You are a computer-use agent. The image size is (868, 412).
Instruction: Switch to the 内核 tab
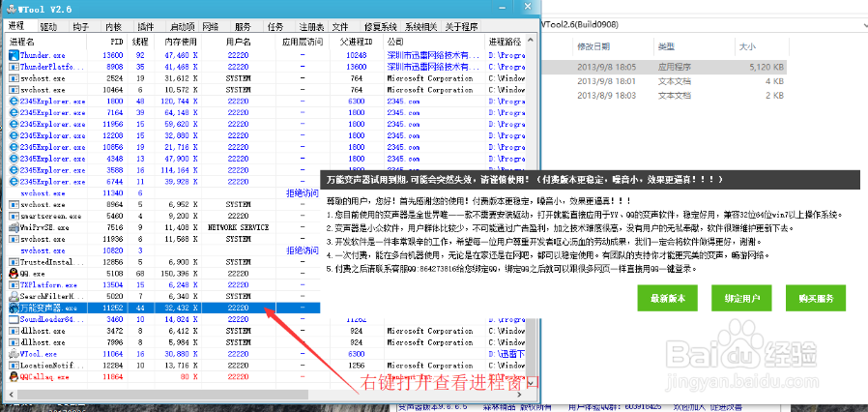[113, 26]
